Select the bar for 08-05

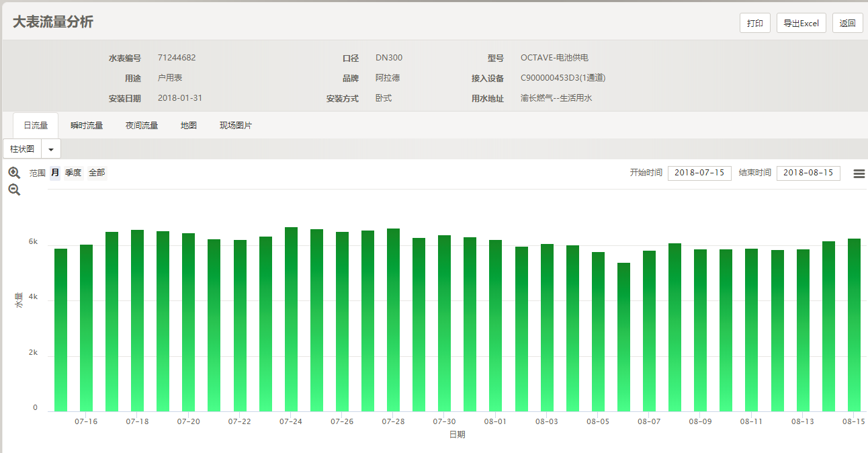click(598, 332)
